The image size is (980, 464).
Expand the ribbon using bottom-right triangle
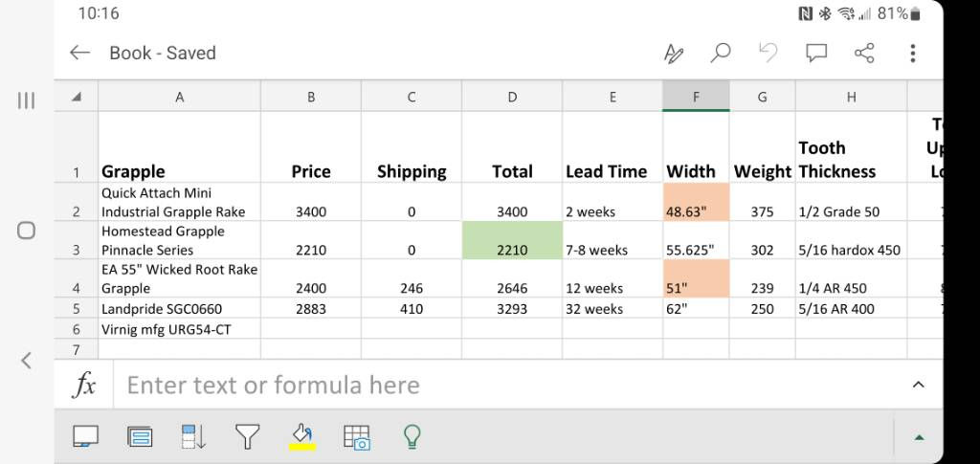tap(919, 437)
